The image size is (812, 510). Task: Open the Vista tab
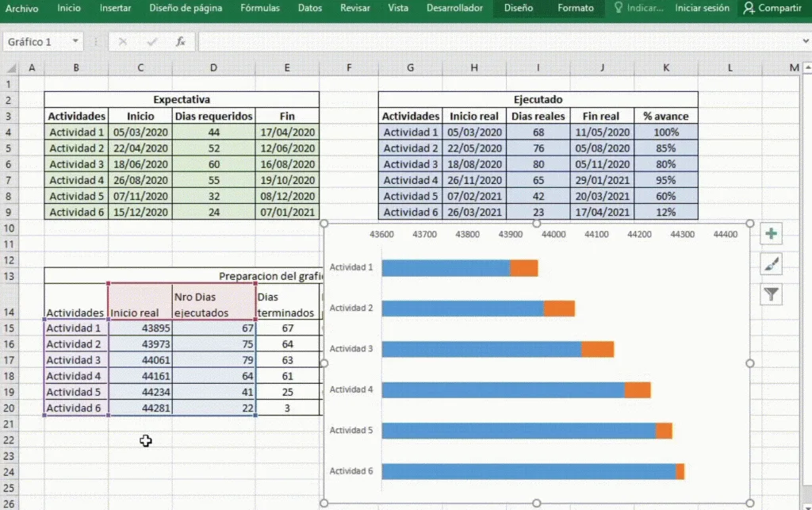coord(398,8)
